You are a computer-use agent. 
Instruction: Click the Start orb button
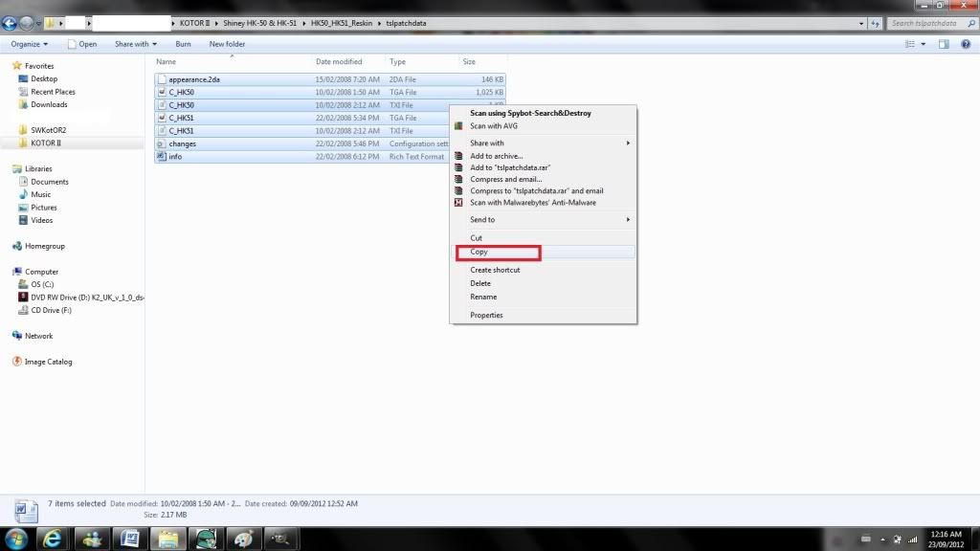16,538
